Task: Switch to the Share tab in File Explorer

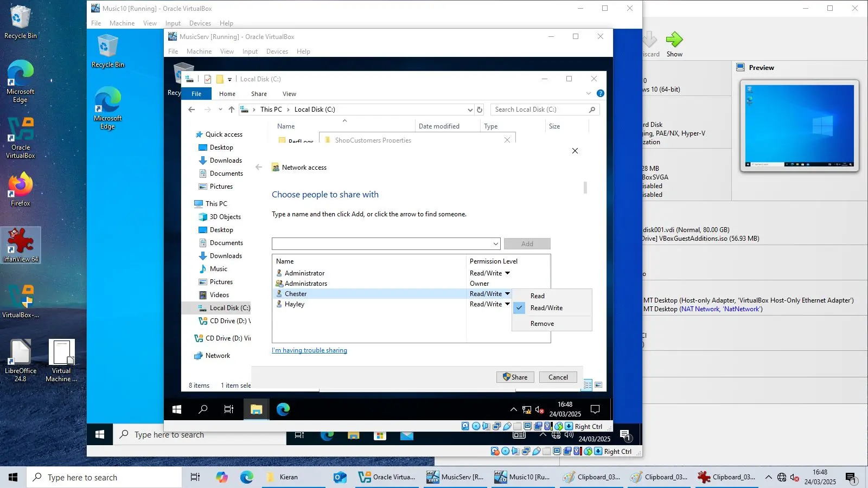Action: (259, 93)
